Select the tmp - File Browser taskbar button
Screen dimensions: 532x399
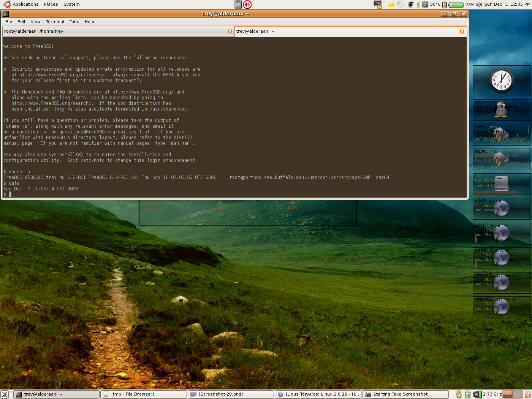[x=144, y=394]
